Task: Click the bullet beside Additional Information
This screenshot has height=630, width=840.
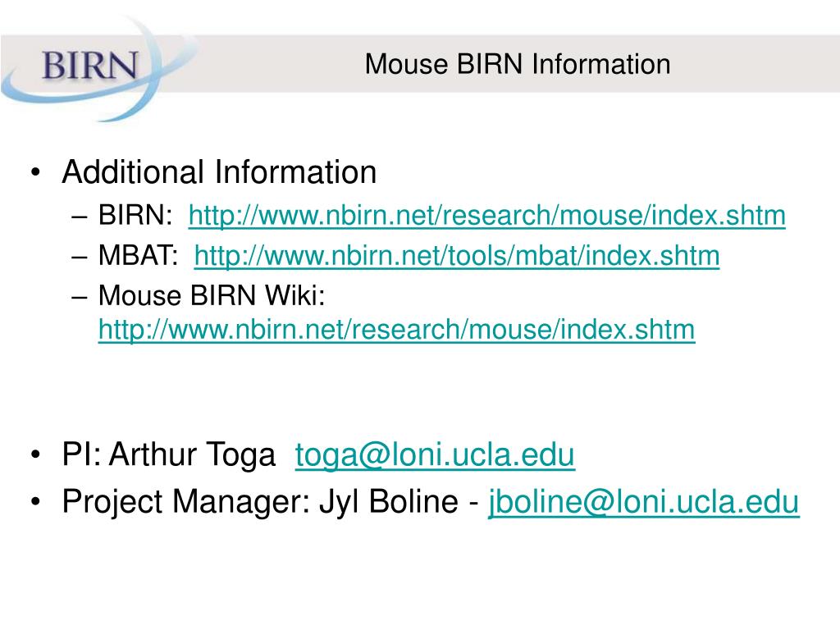Action: 35,172
